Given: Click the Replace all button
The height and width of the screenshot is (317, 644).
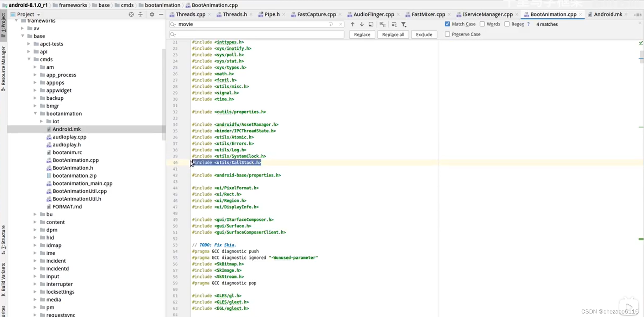Looking at the screenshot, I should point(393,34).
